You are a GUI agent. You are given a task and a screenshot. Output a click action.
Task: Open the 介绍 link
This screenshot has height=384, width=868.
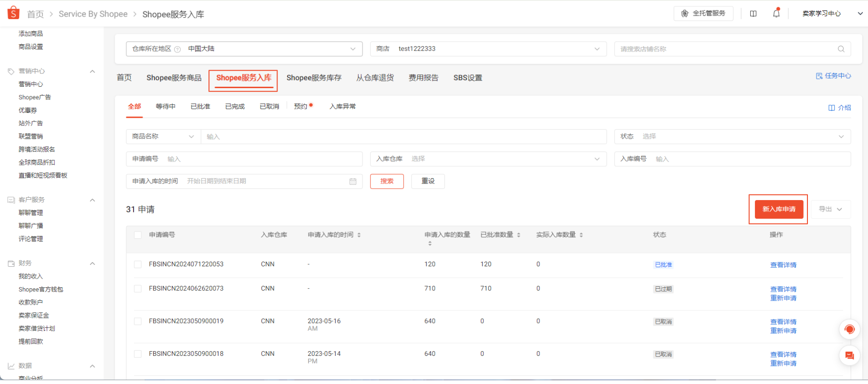coord(840,108)
